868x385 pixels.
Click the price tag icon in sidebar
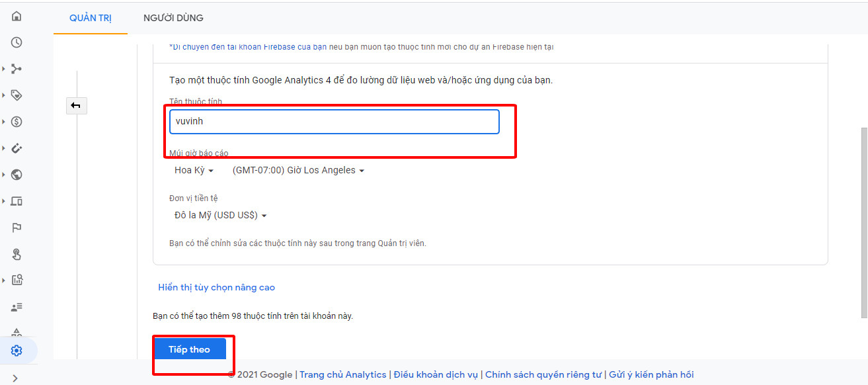(x=17, y=95)
